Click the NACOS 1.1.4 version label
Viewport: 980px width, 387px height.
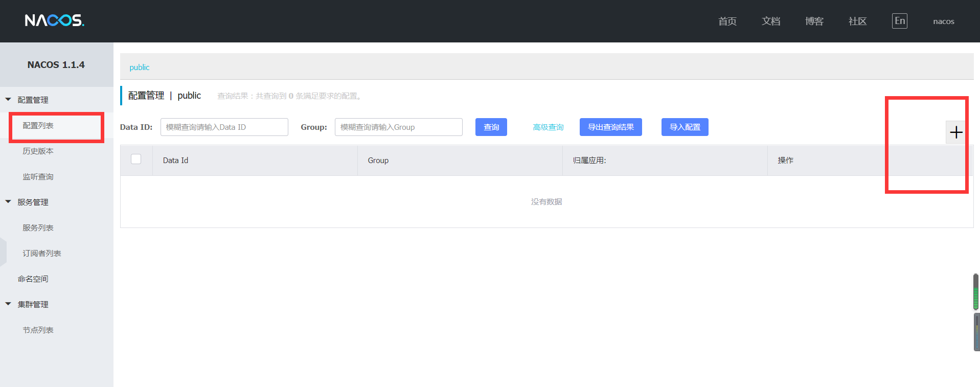tap(56, 65)
